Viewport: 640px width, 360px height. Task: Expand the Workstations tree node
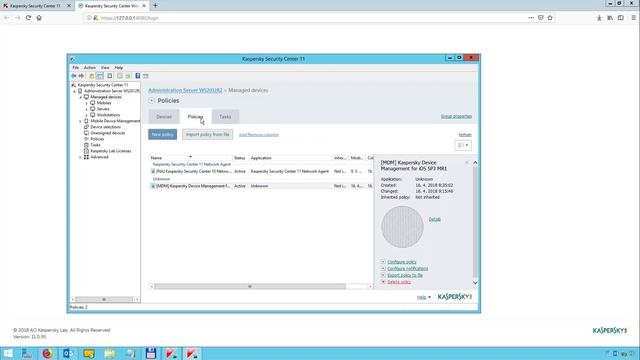tap(87, 115)
